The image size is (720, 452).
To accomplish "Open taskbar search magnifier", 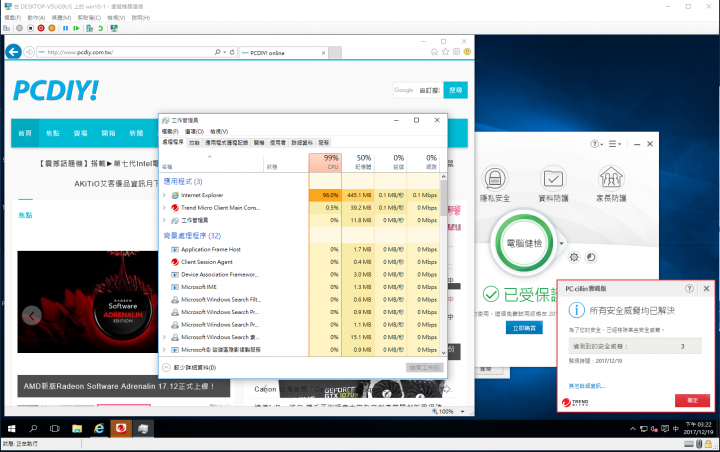I will 33,429.
